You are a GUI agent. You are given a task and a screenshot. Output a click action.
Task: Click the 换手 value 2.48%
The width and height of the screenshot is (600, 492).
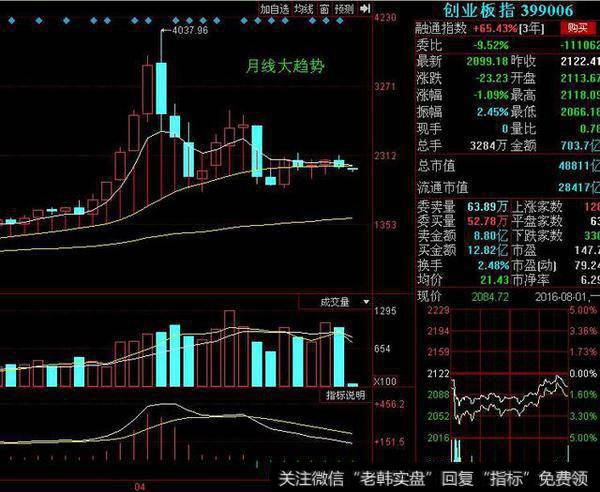[493, 265]
